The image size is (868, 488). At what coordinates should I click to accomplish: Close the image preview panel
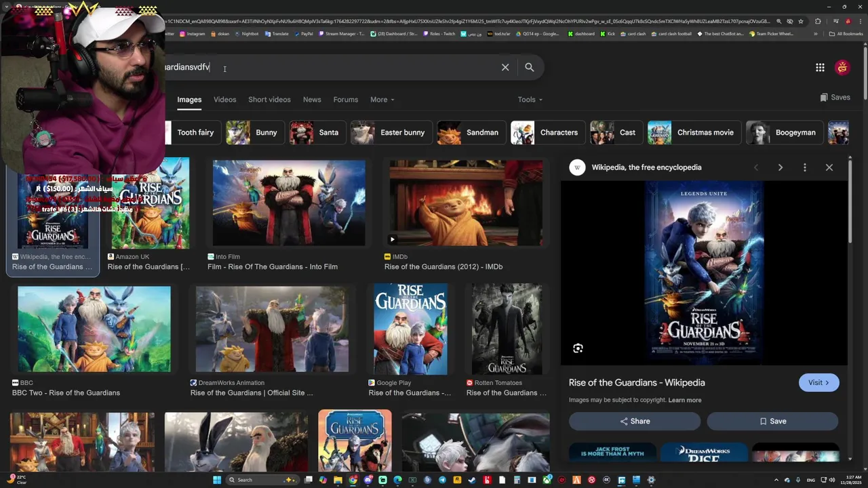(829, 167)
